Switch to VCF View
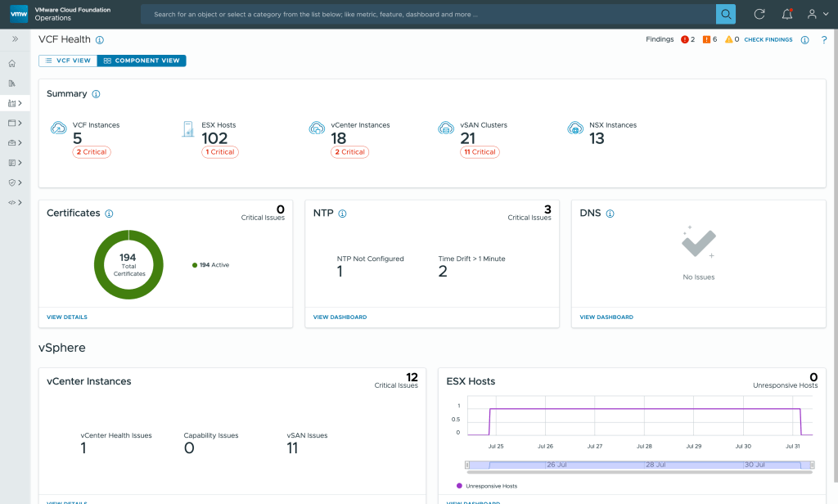 pos(68,61)
